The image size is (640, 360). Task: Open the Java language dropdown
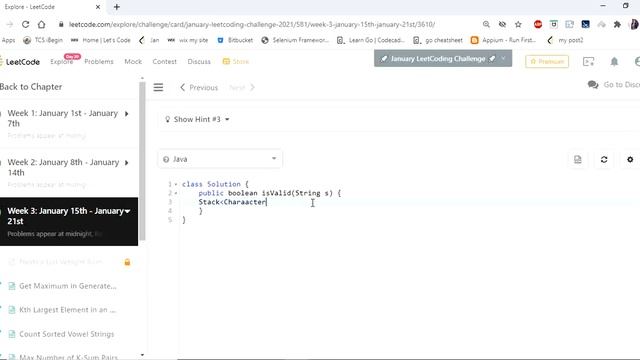coord(220,159)
